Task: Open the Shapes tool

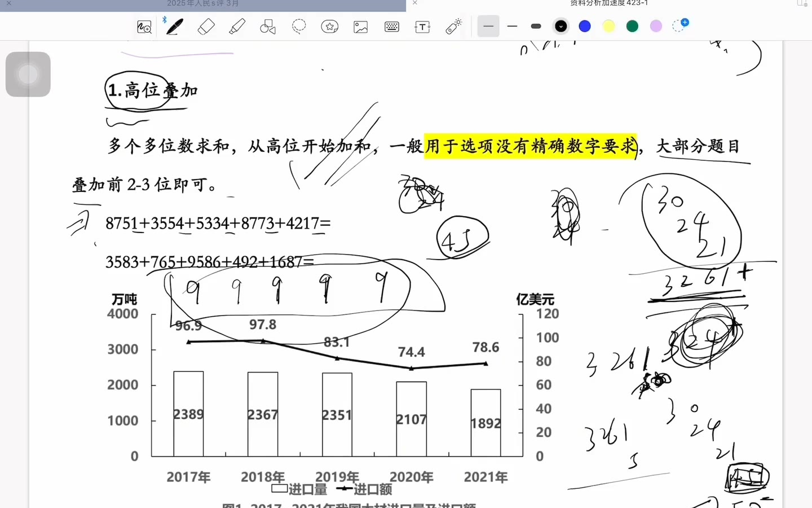Action: [x=268, y=27]
